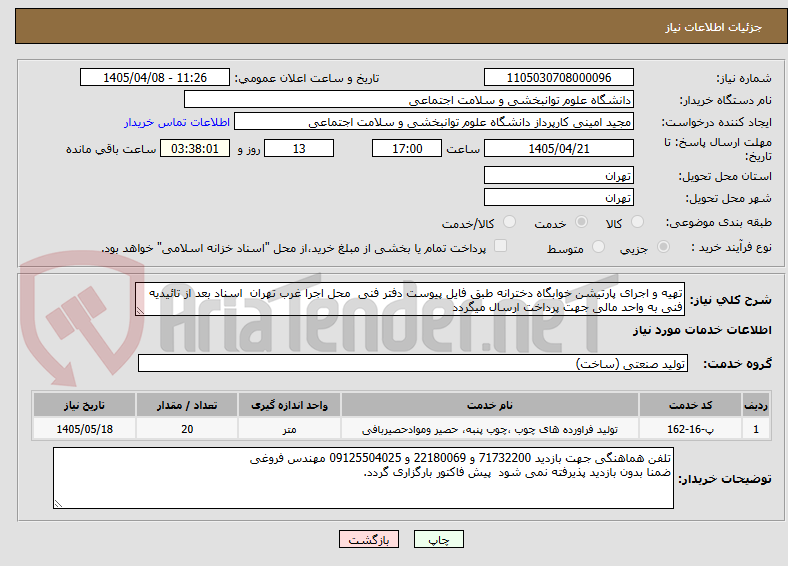Image resolution: width=788 pixels, height=566 pixels.
Task: Click the need date cell 1405/05/18
Action: [84, 429]
